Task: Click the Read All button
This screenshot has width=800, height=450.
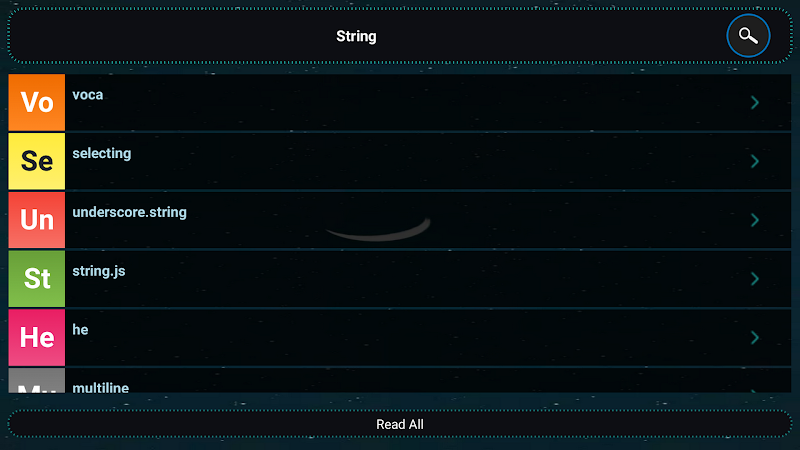Action: coord(400,424)
